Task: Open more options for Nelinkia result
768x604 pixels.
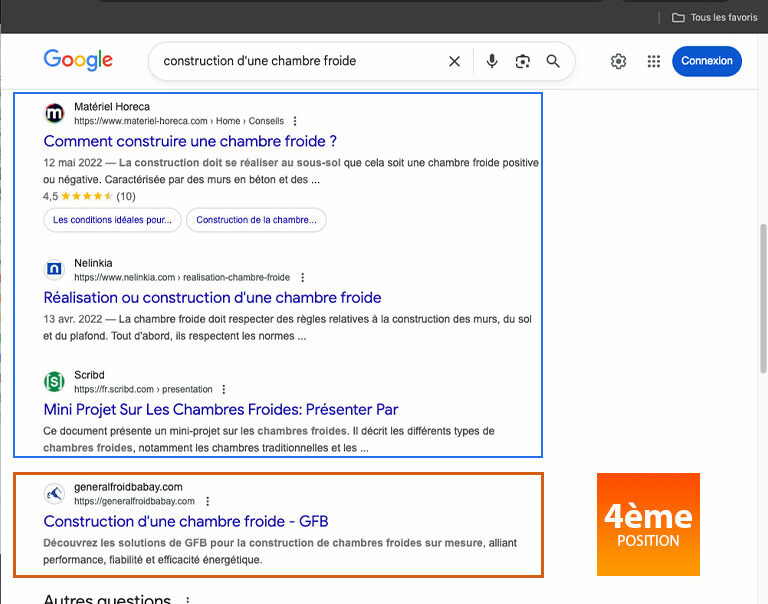Action: click(303, 277)
